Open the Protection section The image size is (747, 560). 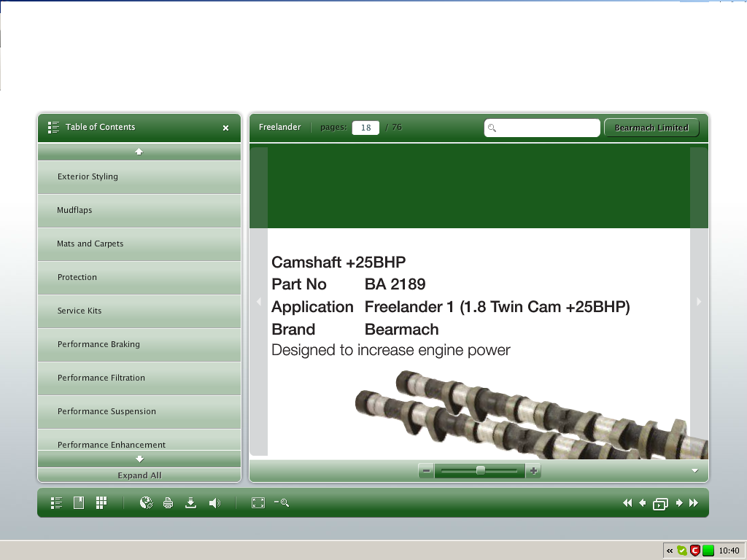139,278
